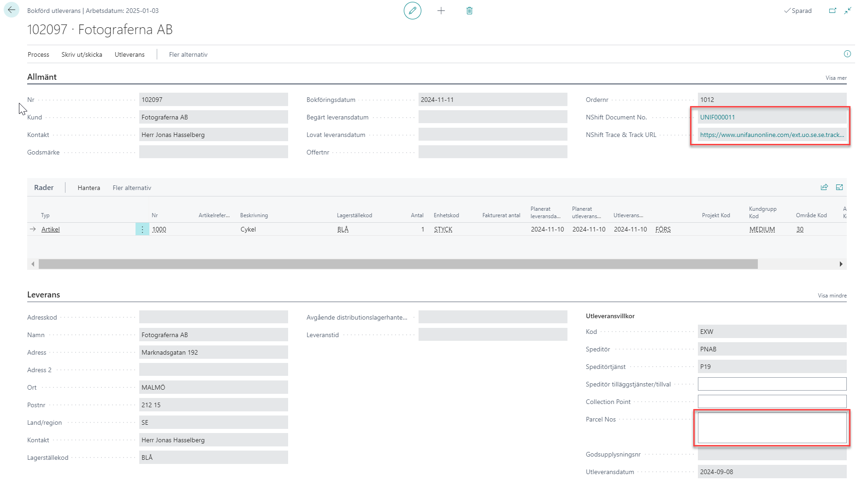Open the NShift Trace & Track URL
The image size is (868, 487).
[x=772, y=135]
